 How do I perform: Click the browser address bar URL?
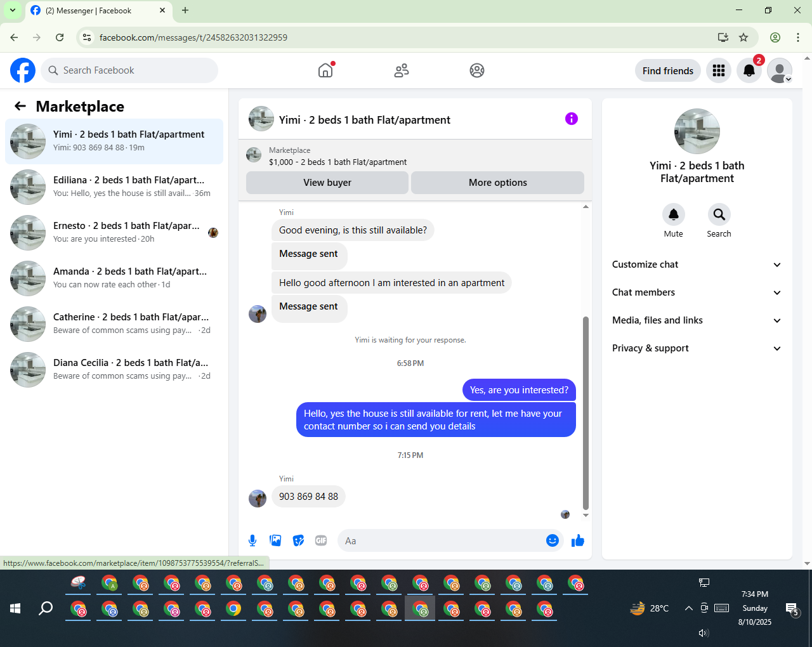click(x=193, y=37)
